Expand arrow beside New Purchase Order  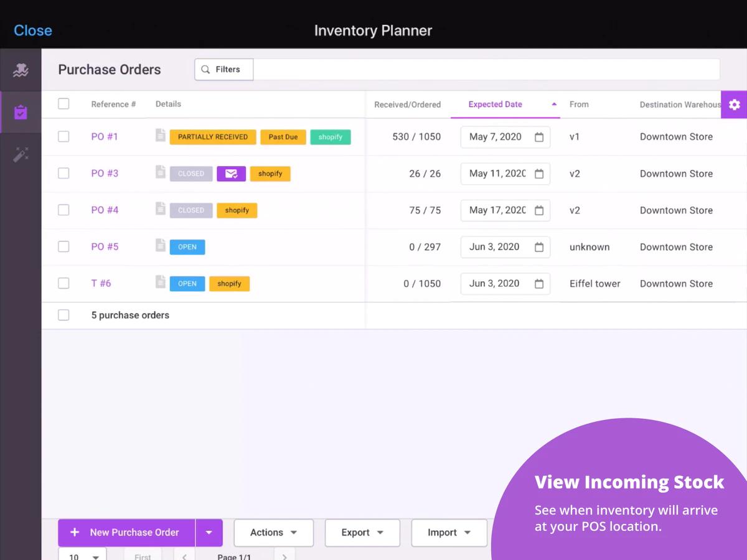pos(209,533)
